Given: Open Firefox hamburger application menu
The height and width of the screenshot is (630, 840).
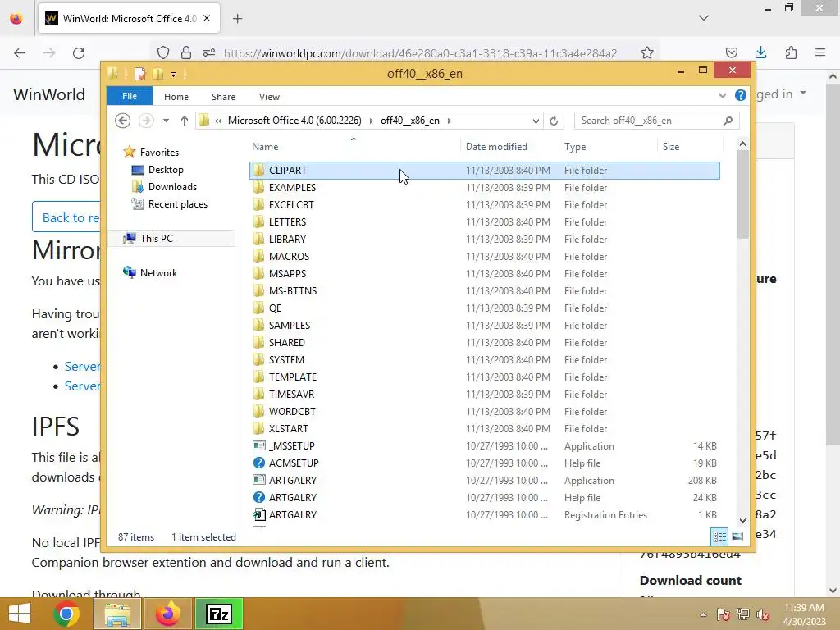Looking at the screenshot, I should pos(820,52).
